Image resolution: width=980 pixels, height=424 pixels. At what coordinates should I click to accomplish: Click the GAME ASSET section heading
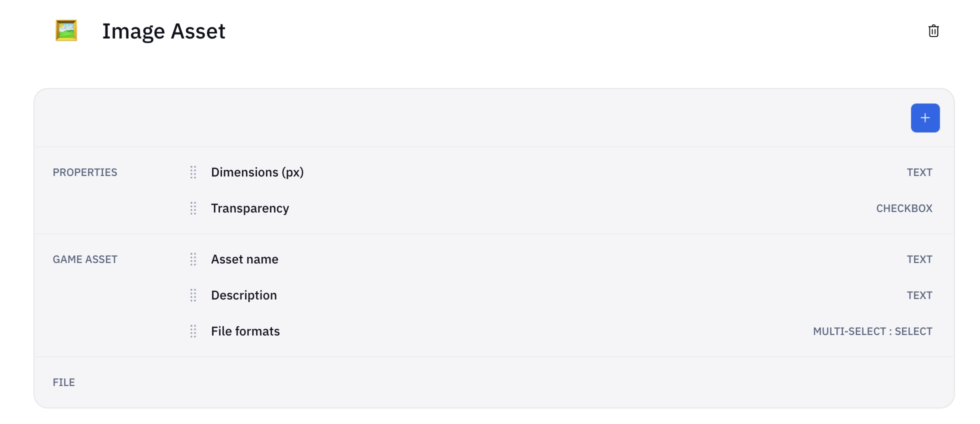tap(85, 259)
